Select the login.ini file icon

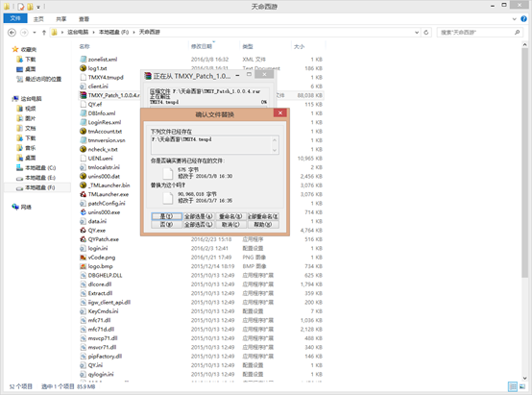tap(84, 248)
